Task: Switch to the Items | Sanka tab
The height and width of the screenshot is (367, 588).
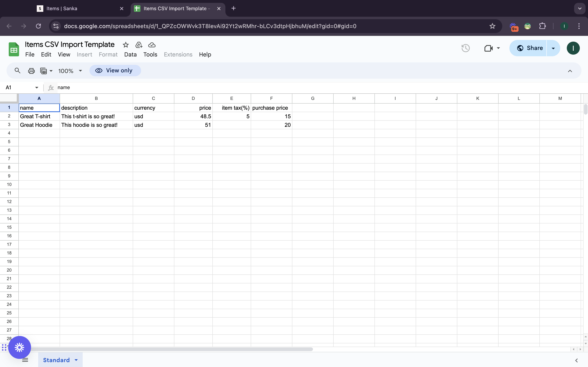Action: pos(62,9)
